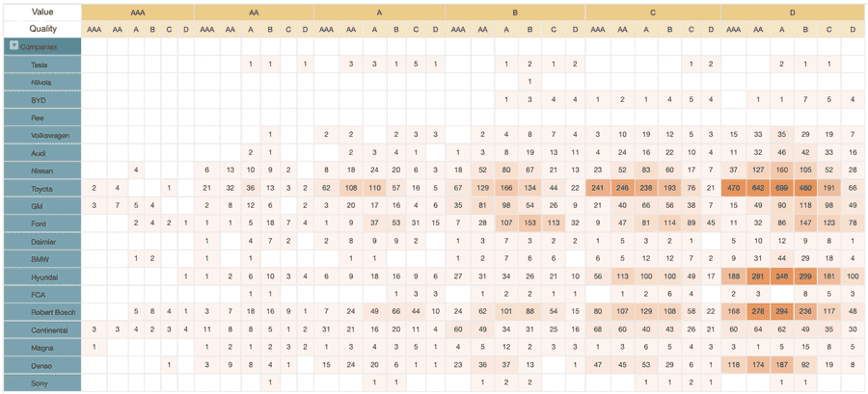
Task: Click Quality B subheader under Value C
Action: (x=669, y=29)
